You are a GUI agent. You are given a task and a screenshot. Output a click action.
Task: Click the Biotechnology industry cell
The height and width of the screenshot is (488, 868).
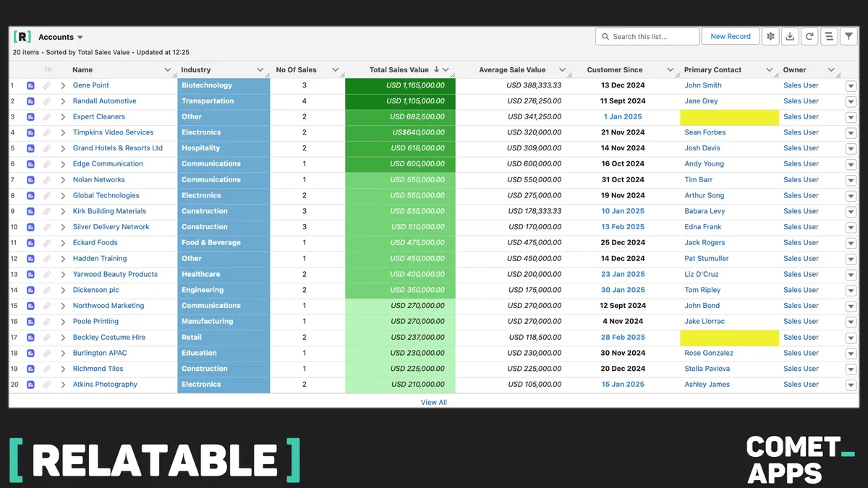tap(224, 85)
